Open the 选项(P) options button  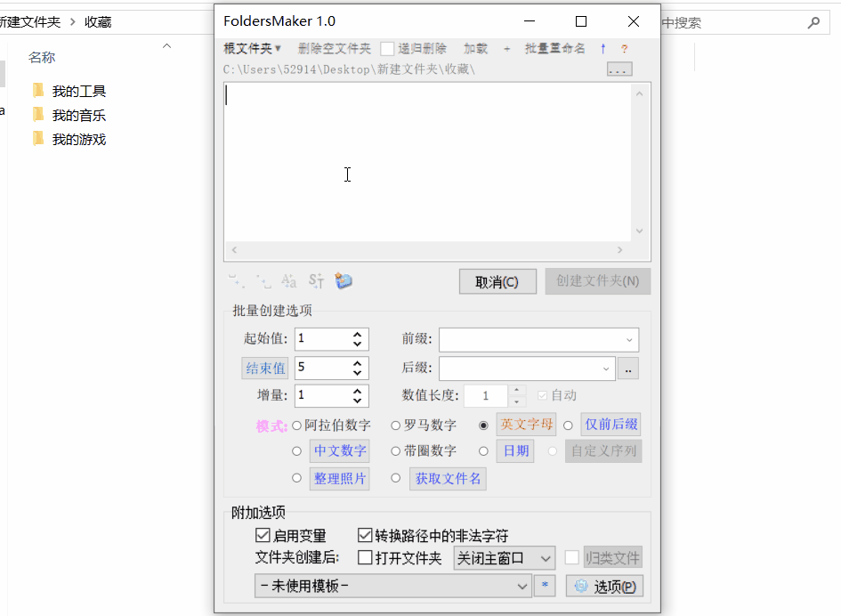pos(604,586)
